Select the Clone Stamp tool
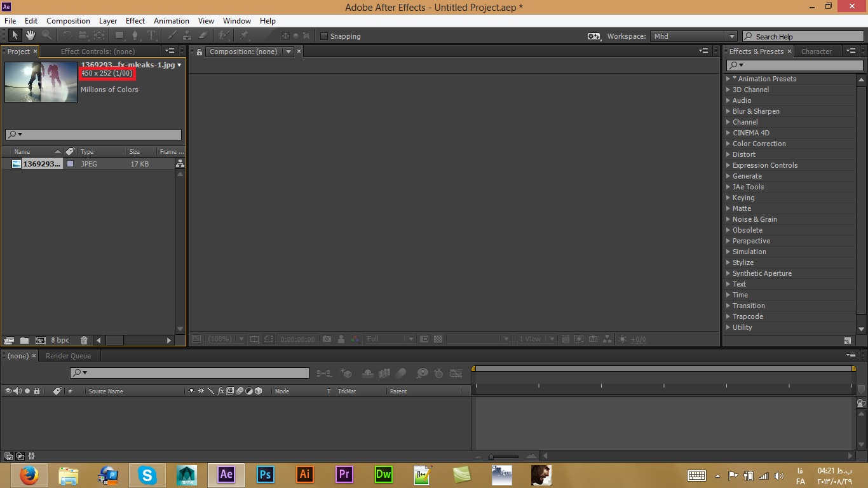 tap(187, 36)
